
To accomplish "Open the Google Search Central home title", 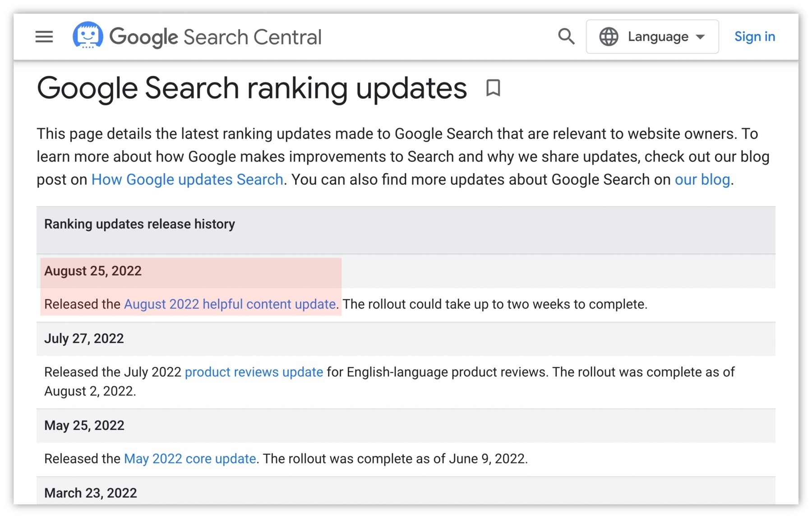I will click(x=216, y=37).
